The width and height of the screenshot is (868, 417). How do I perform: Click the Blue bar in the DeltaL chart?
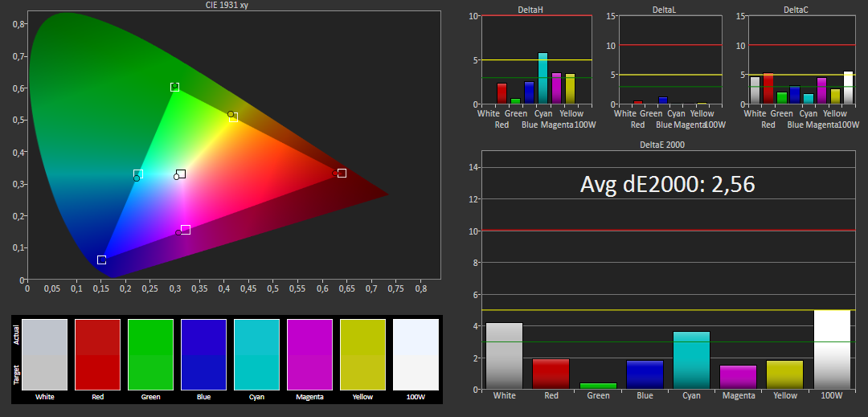[663, 100]
